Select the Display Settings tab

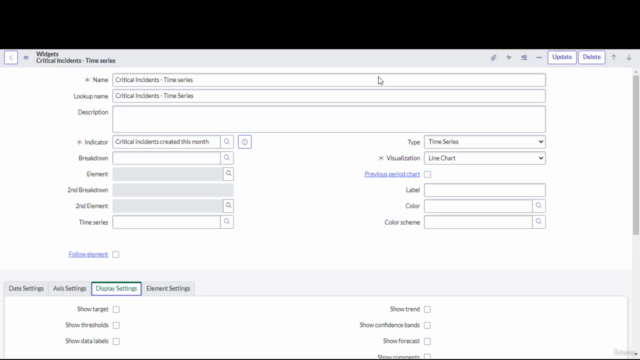[116, 289]
